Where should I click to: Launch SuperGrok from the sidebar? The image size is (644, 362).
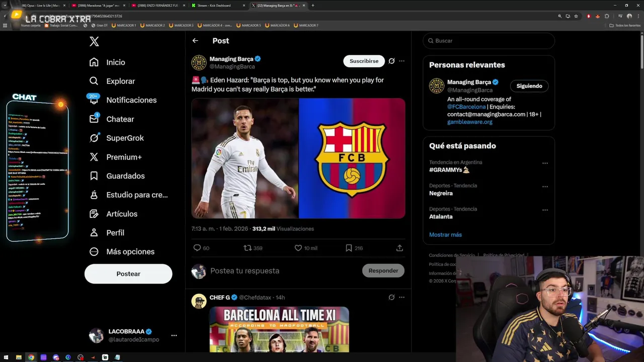(x=116, y=138)
